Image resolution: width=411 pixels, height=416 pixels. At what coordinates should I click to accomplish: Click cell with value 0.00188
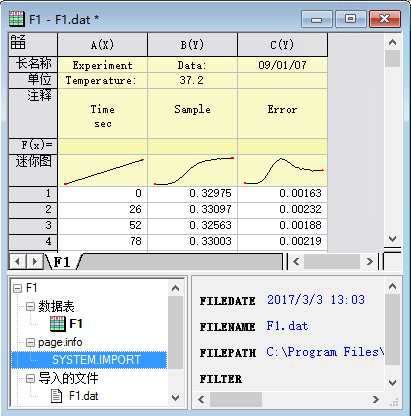pyautogui.click(x=283, y=226)
